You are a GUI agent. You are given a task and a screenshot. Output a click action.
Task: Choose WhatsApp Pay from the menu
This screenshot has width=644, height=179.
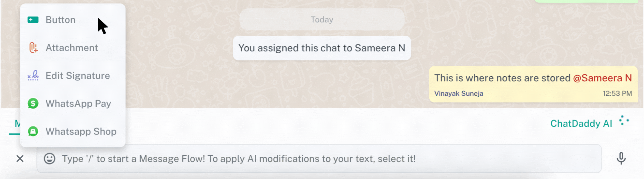79,103
